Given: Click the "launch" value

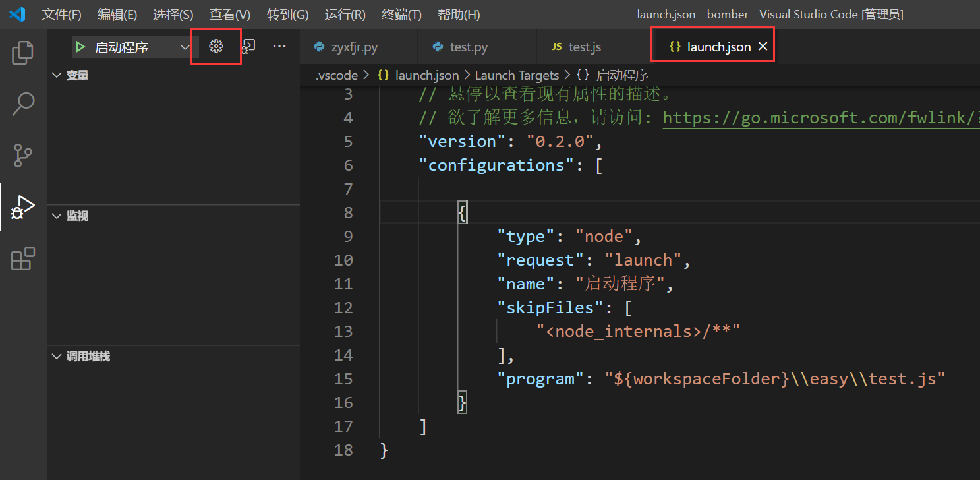Looking at the screenshot, I should 643,260.
